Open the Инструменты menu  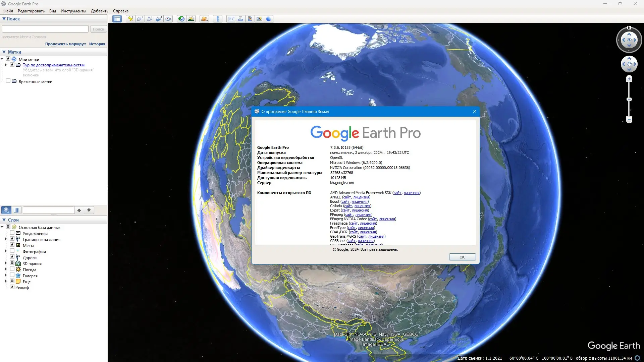(x=73, y=11)
